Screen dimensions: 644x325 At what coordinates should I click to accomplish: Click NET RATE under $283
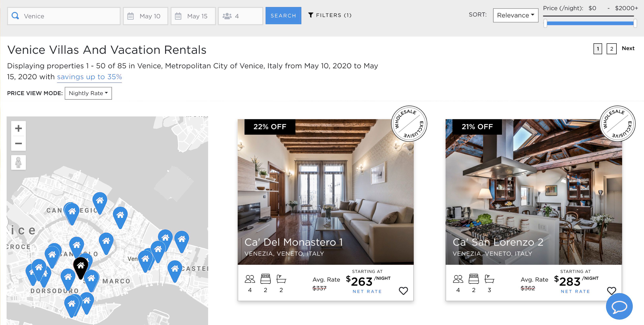tap(575, 291)
